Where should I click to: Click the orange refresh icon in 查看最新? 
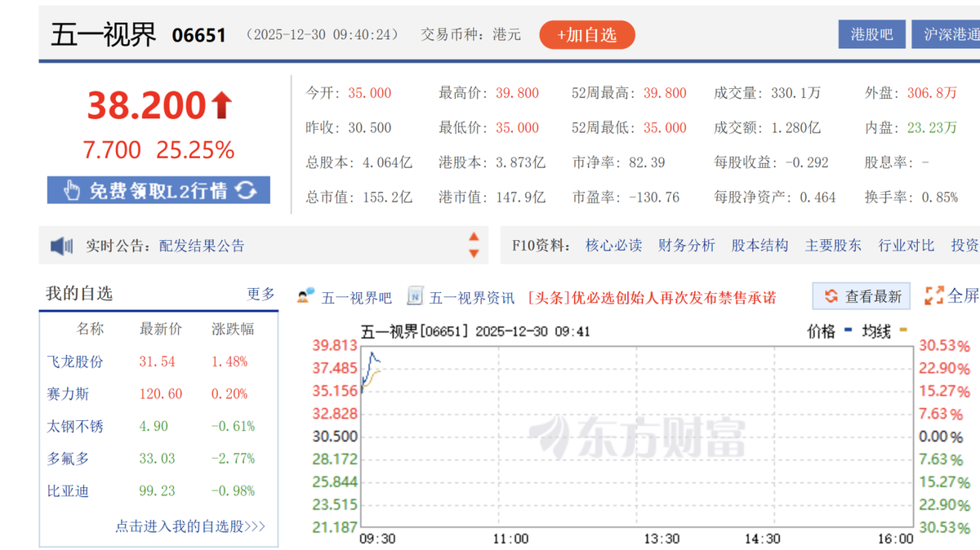tap(831, 296)
